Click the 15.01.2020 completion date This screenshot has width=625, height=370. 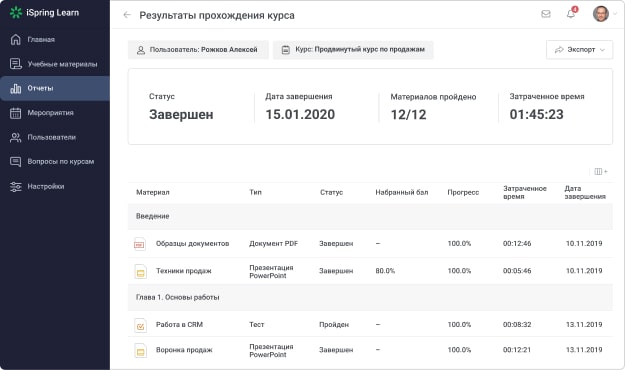pos(300,114)
